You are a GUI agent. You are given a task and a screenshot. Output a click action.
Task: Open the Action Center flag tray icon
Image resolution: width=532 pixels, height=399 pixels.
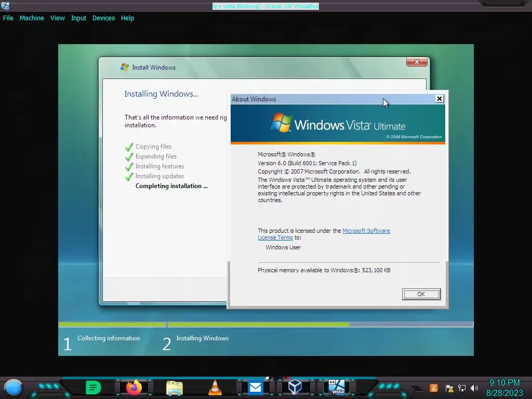click(x=449, y=388)
